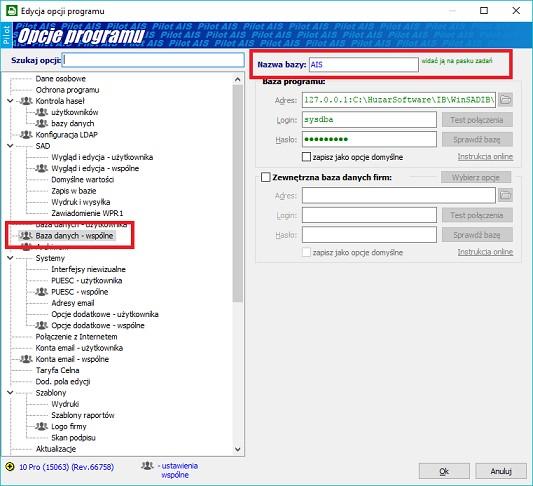The height and width of the screenshot is (486, 533).
Task: Select PUESC - użytkownika tree item
Action: (87, 280)
